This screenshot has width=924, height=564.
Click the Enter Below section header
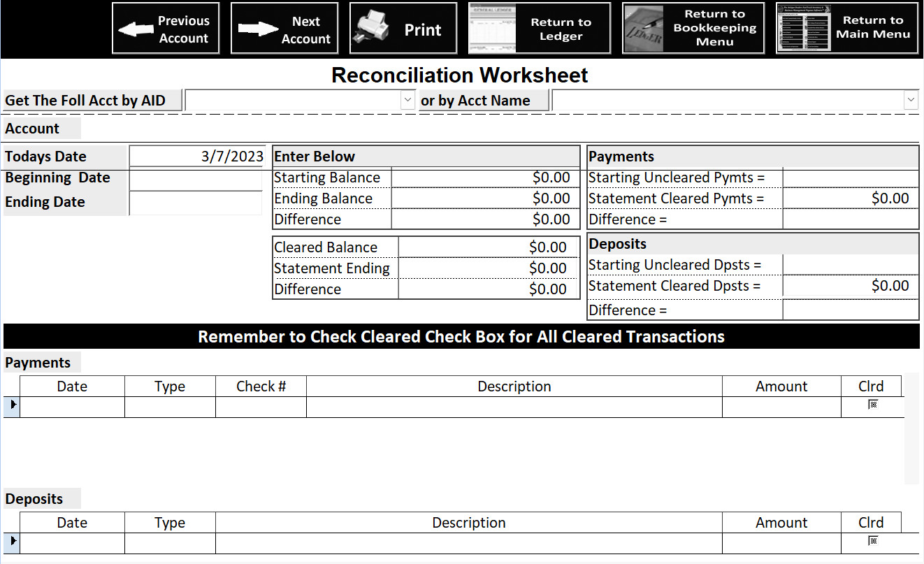426,157
